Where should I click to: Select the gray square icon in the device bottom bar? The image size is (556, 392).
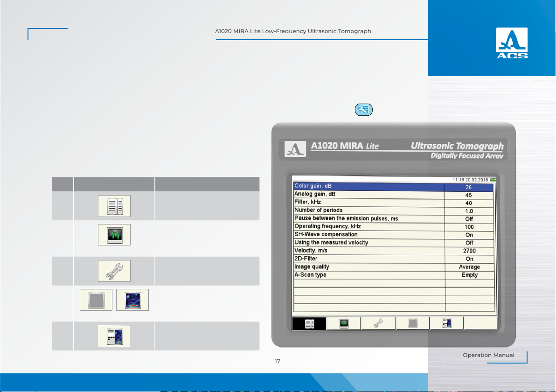pos(412,323)
